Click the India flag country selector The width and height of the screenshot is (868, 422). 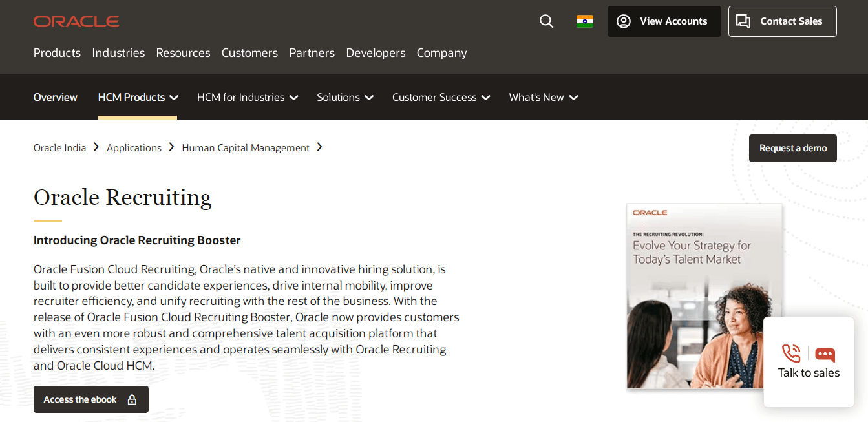584,21
